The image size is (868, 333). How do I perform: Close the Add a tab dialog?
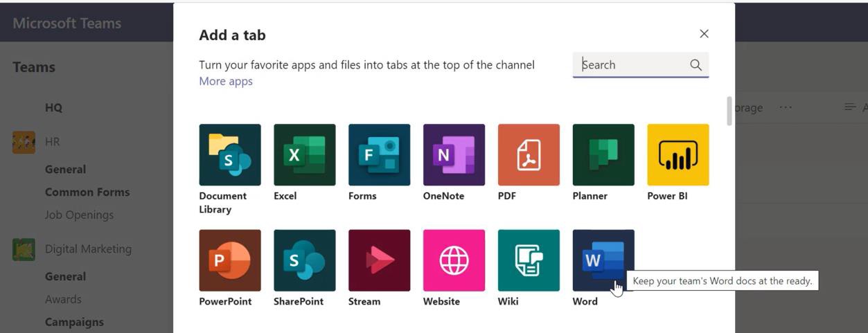coord(704,34)
